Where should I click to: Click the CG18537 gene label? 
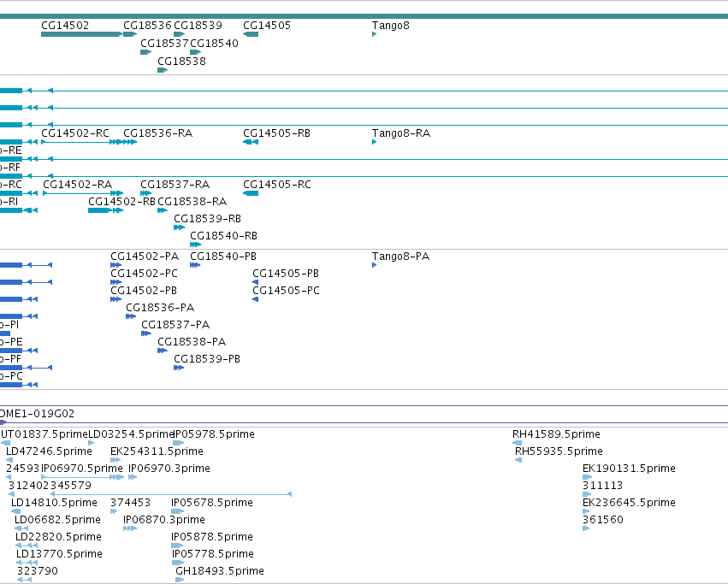point(164,43)
